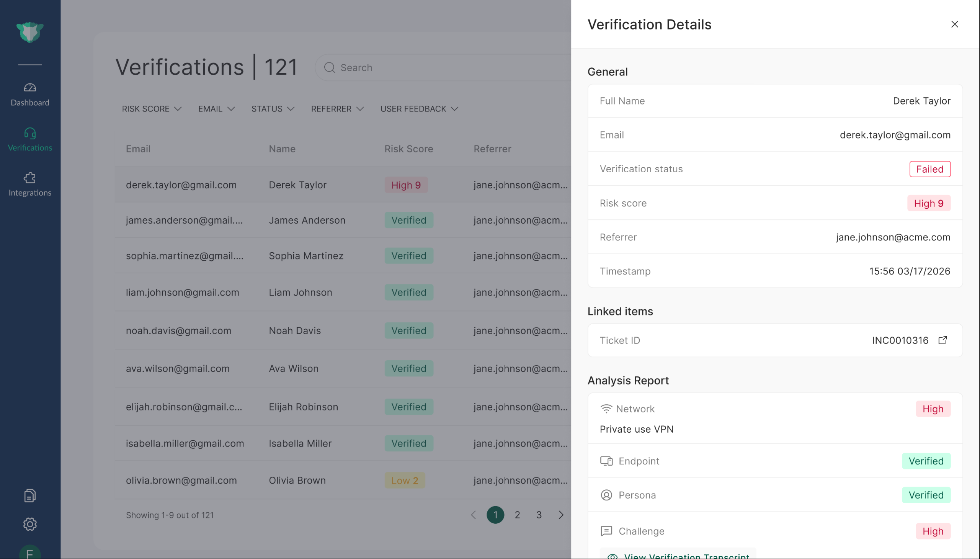
Task: Open the Dashboard gauge icon
Action: coord(30,88)
